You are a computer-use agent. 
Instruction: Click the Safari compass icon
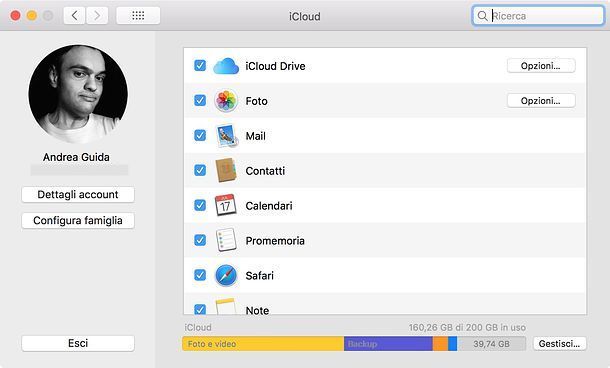coord(226,275)
